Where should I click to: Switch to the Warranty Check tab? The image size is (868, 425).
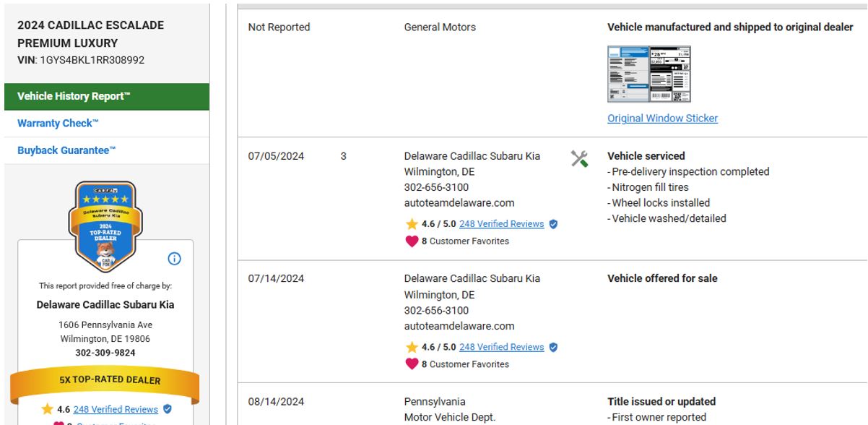[x=58, y=123]
